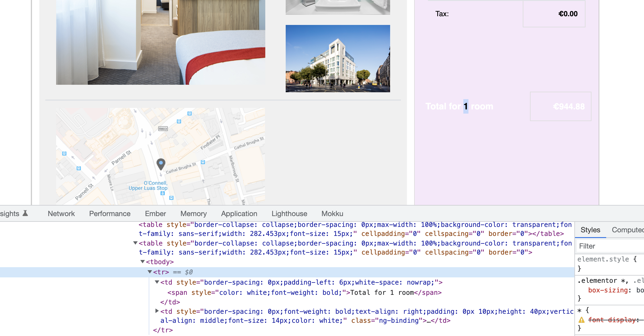Collapse the selected tr node in DOM tree
Screen dimensions: 644x336
pyautogui.click(x=149, y=272)
